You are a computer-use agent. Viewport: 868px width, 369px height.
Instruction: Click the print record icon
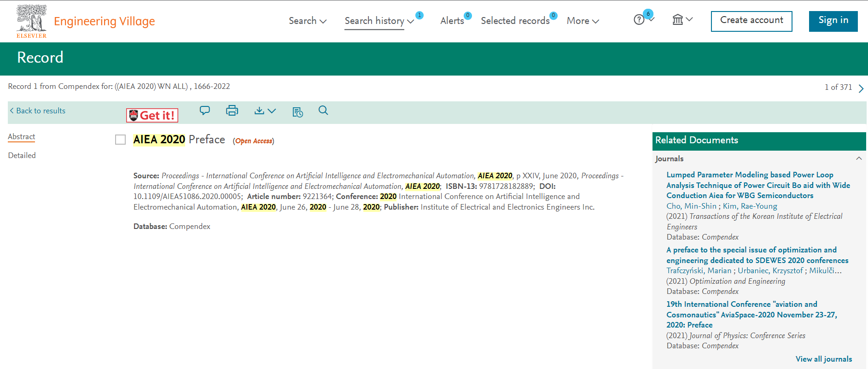[232, 111]
